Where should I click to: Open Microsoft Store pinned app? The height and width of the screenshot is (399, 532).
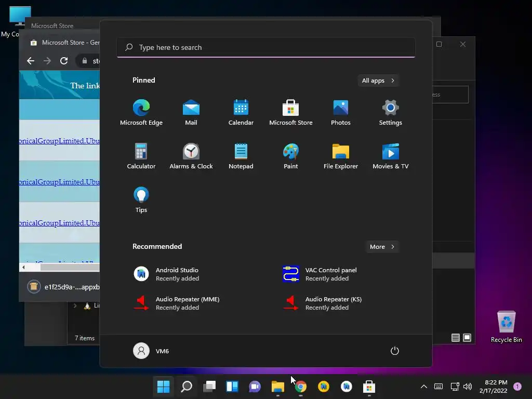[x=291, y=113]
